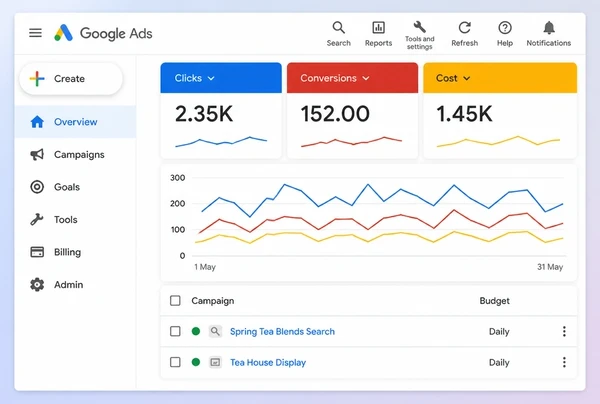The width and height of the screenshot is (600, 404).
Task: Show Notifications bell
Action: (549, 34)
